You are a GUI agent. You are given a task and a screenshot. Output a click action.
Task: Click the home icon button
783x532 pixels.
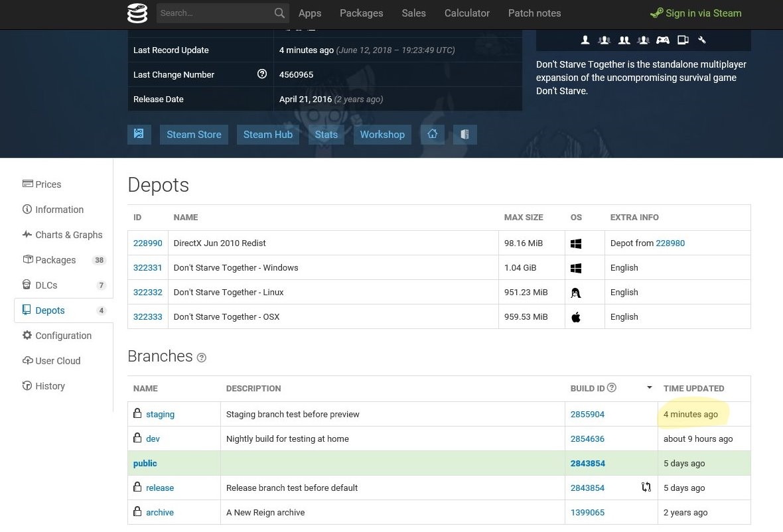click(x=433, y=134)
